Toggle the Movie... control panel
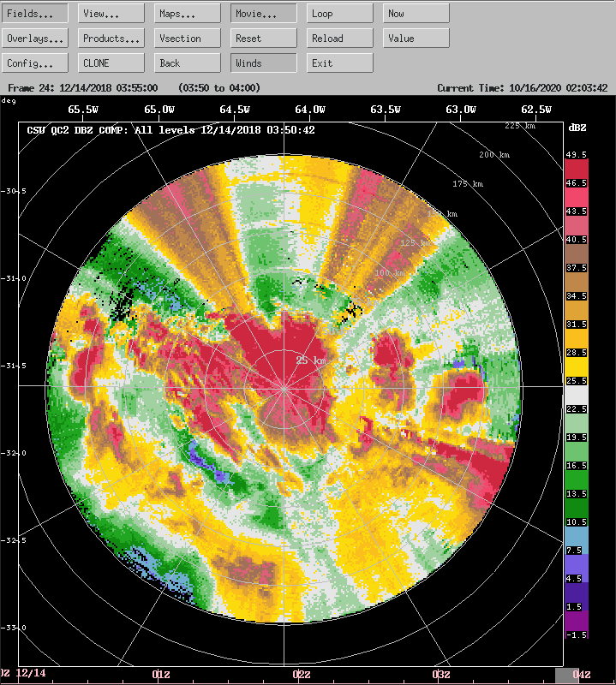This screenshot has height=685, width=616. click(264, 14)
